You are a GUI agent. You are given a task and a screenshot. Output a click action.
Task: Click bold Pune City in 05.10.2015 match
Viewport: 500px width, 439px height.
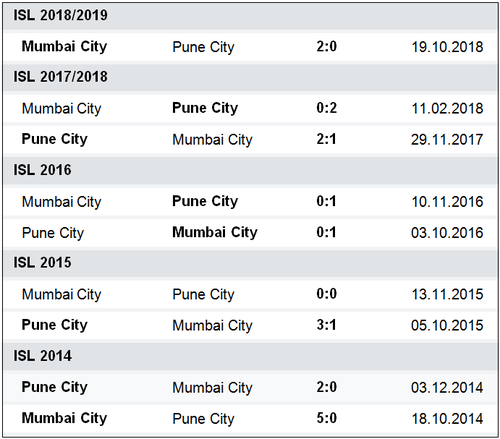point(55,325)
